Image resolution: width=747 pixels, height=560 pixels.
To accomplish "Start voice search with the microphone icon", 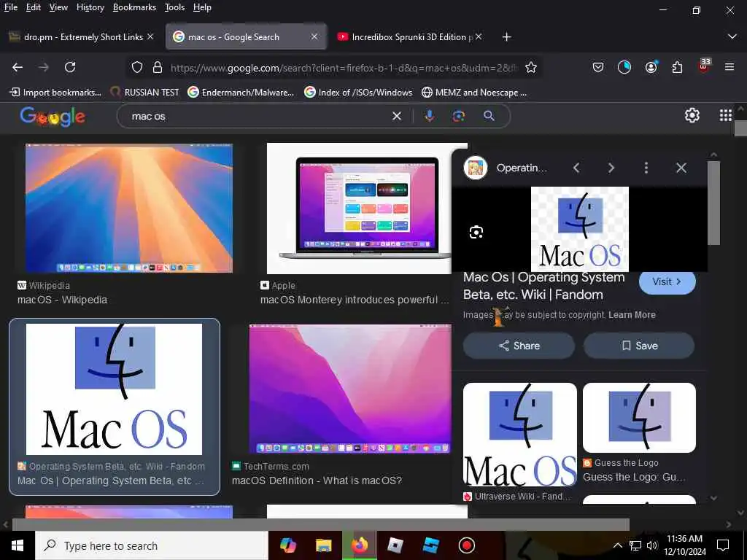I will click(429, 116).
